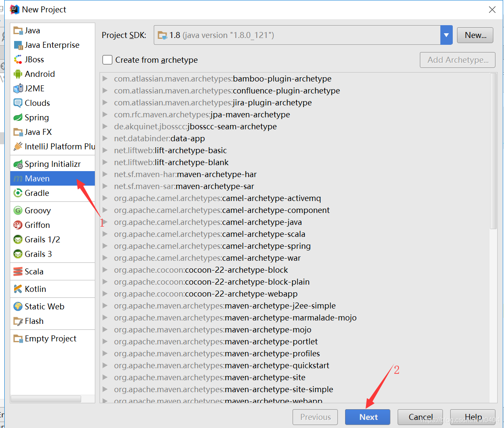Enable Create from archetype checkbox
Screen dimensions: 504x428
pos(107,60)
